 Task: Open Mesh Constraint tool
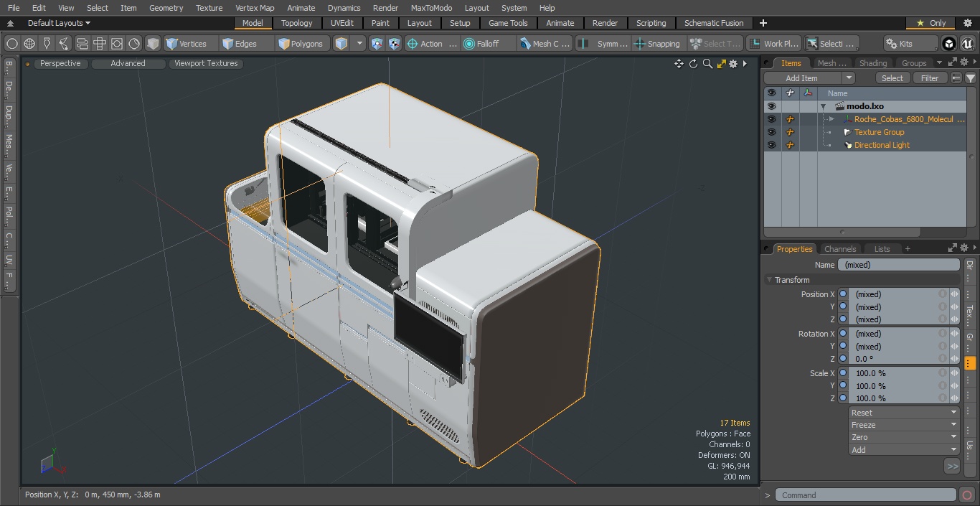click(x=545, y=44)
